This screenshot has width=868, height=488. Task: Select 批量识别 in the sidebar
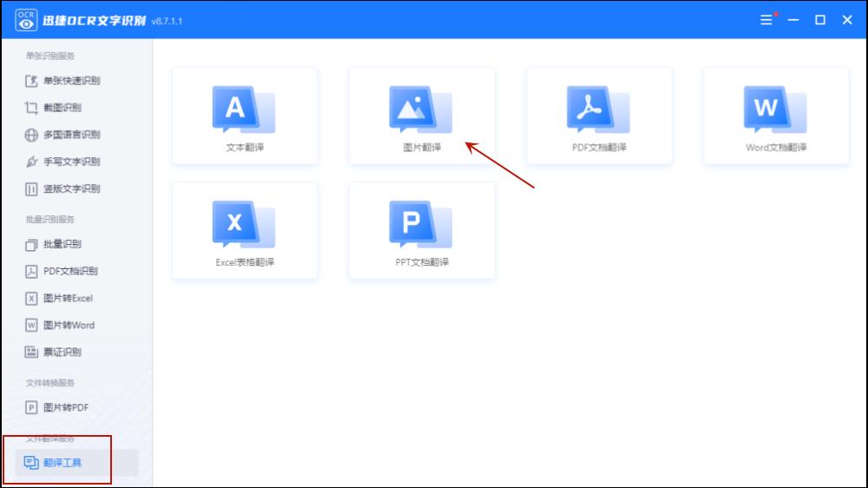[53, 244]
